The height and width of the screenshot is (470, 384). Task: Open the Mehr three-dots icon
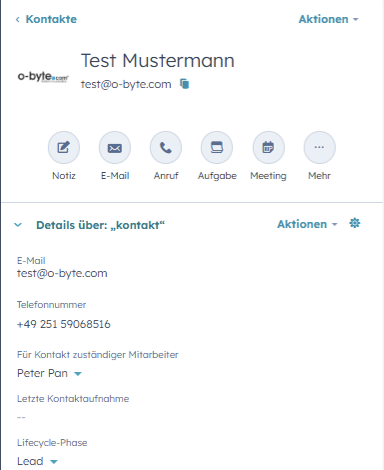pos(319,147)
